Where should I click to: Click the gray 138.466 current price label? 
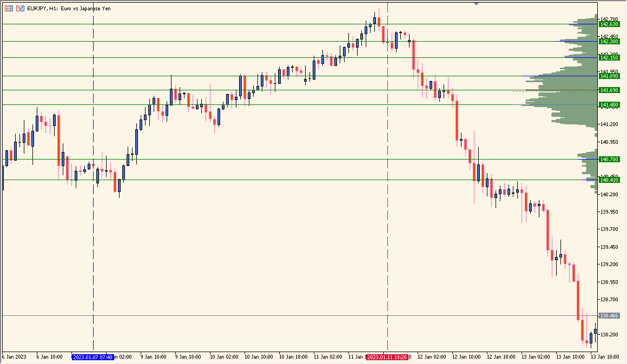click(609, 315)
